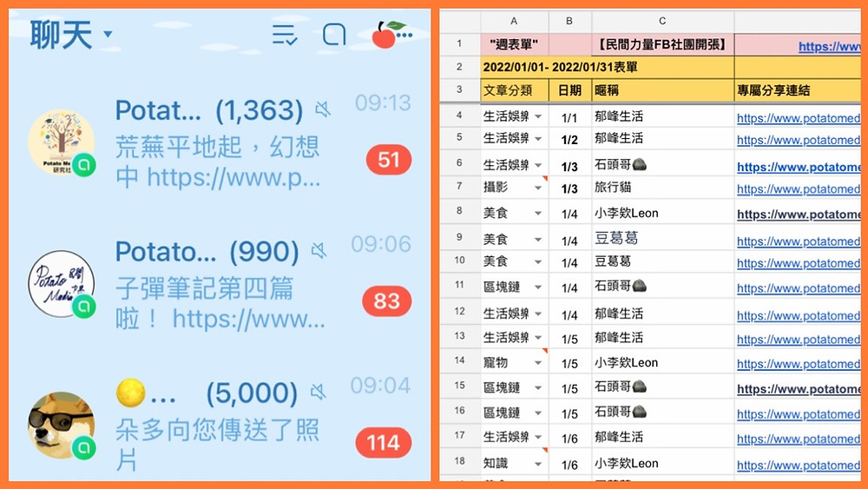Open category dropdown in row 13 生活娛樂

[537, 339]
